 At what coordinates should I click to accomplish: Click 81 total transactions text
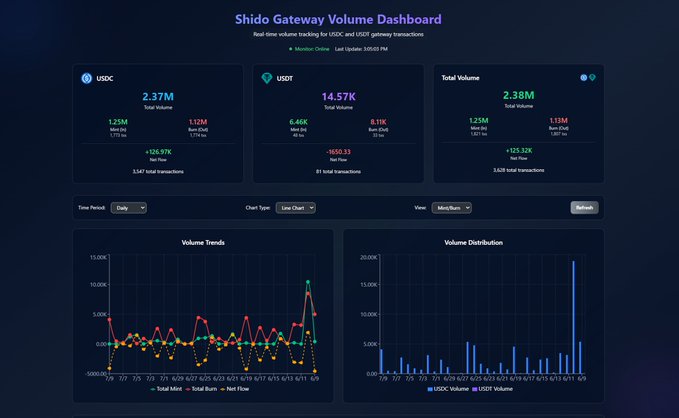click(x=338, y=172)
